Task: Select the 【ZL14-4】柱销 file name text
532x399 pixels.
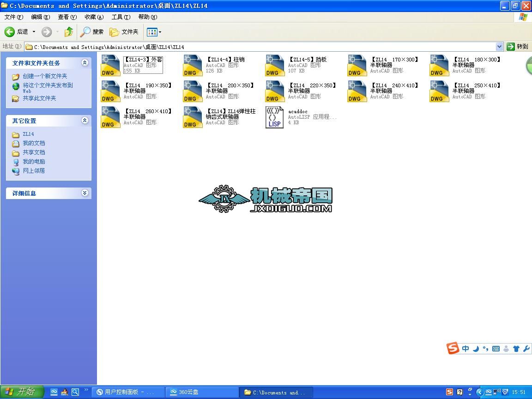Action: (225, 60)
